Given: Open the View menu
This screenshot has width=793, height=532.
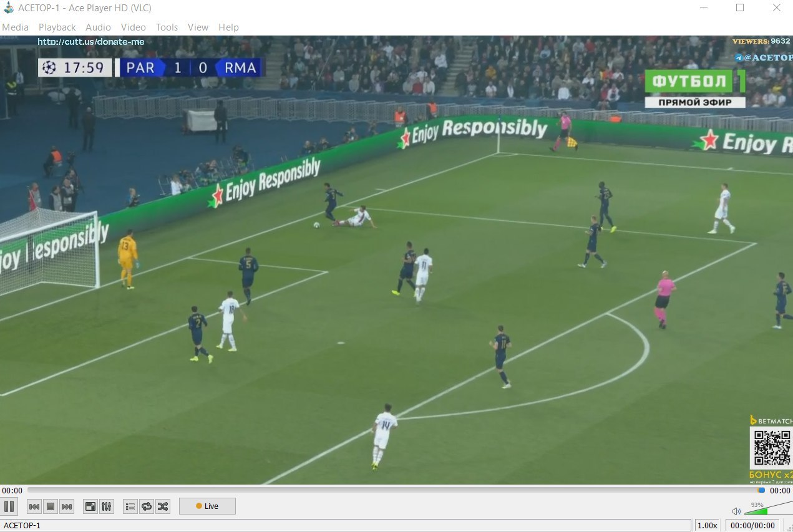Looking at the screenshot, I should point(198,27).
